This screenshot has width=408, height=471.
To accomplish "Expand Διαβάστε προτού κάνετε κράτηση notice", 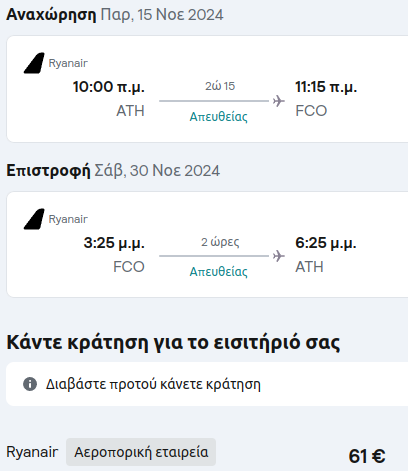I will (x=207, y=384).
